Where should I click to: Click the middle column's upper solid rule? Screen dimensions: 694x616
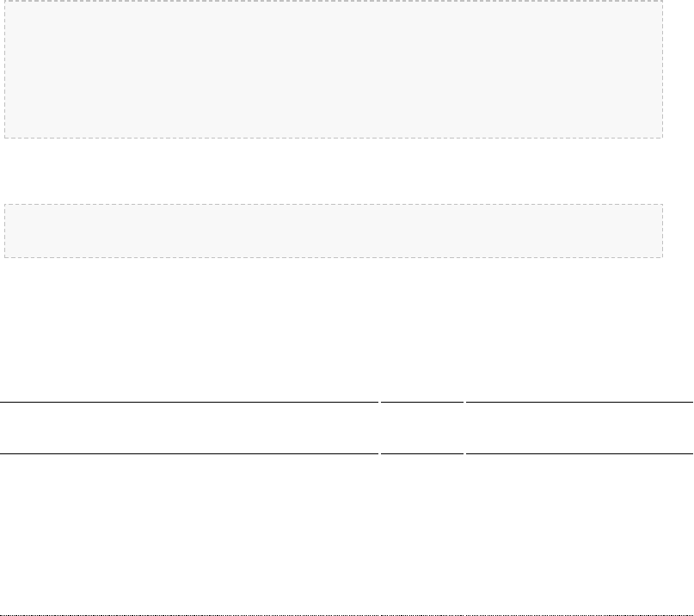click(421, 402)
